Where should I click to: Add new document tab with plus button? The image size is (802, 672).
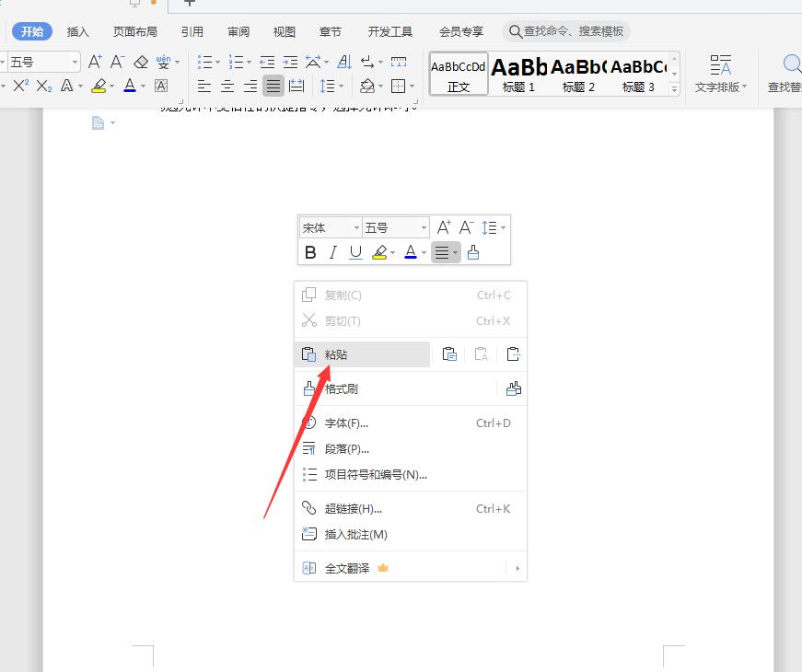click(x=190, y=3)
